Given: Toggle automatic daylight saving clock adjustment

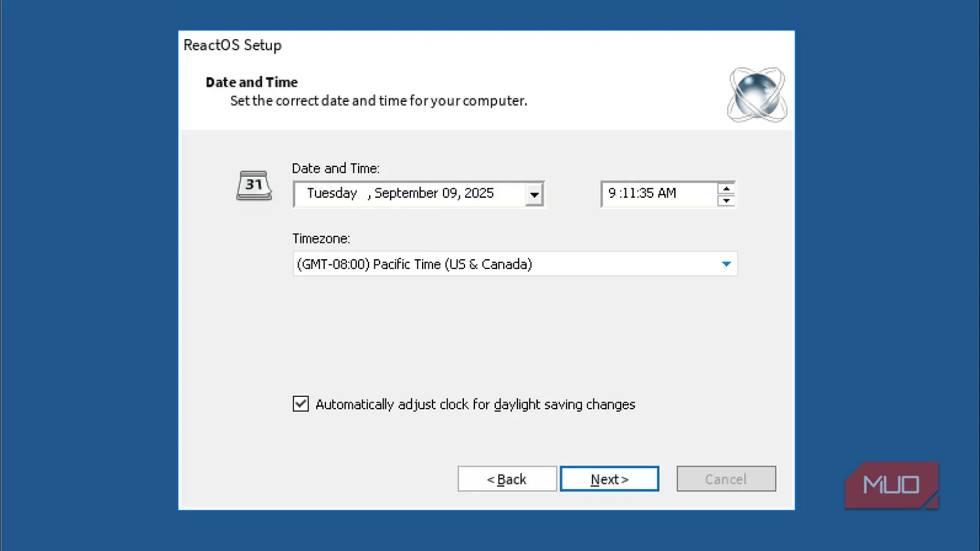Looking at the screenshot, I should (x=301, y=404).
